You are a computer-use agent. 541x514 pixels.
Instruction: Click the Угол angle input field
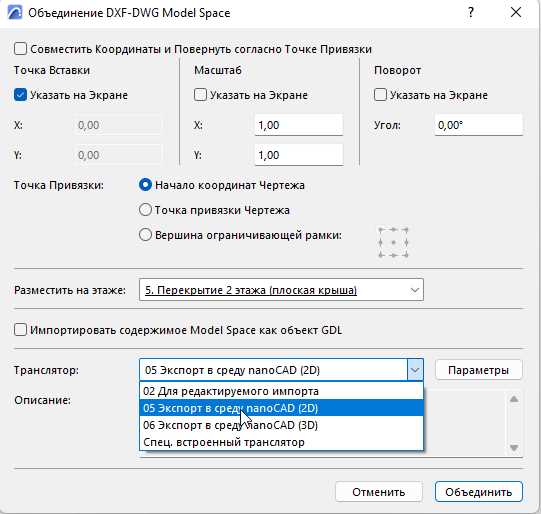point(479,125)
